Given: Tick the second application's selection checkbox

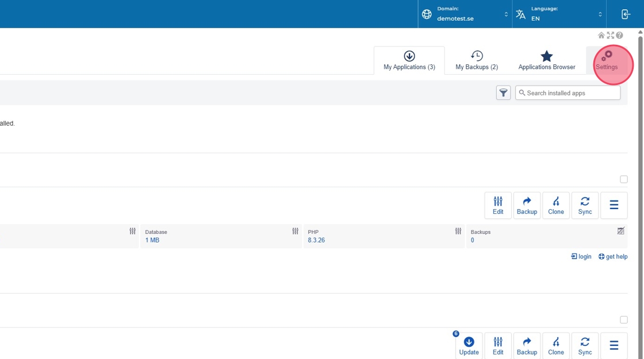Looking at the screenshot, I should (624, 320).
